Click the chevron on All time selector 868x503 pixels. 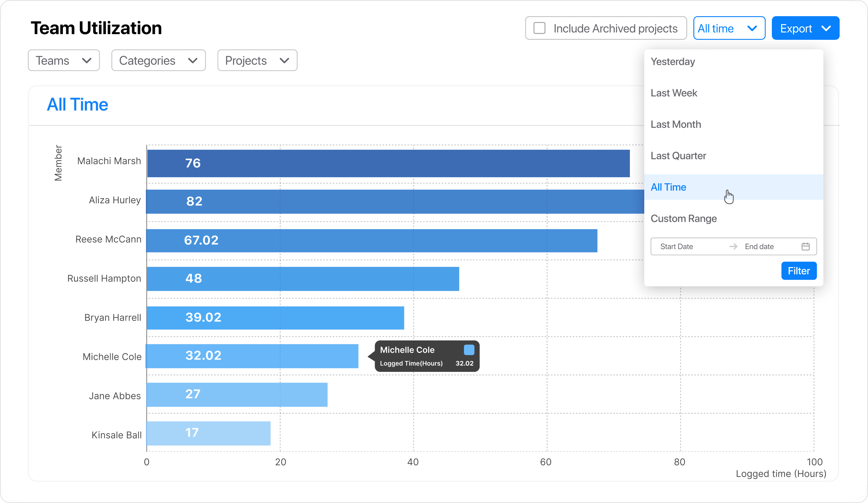[x=752, y=28]
